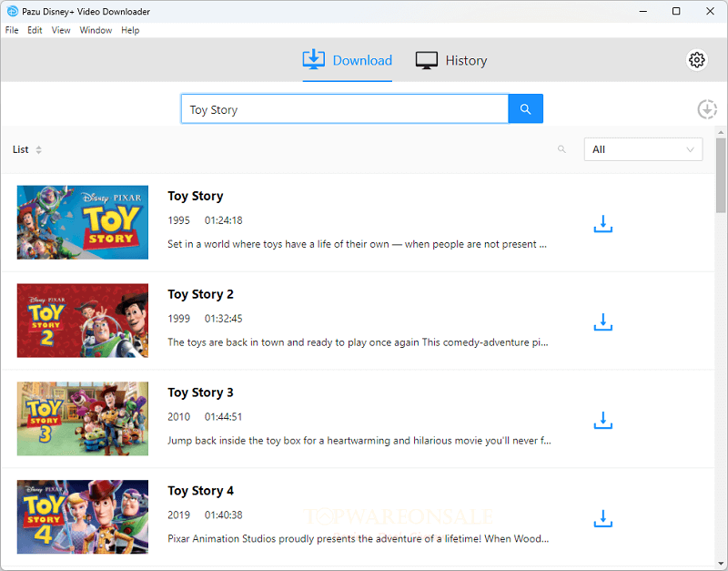Start download of Toy Story 3

[x=602, y=420]
